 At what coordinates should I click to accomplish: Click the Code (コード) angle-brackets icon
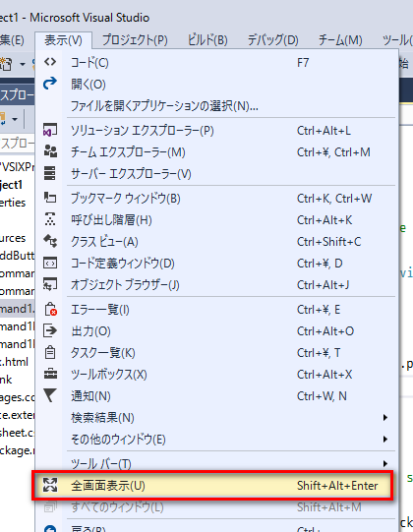click(x=50, y=62)
